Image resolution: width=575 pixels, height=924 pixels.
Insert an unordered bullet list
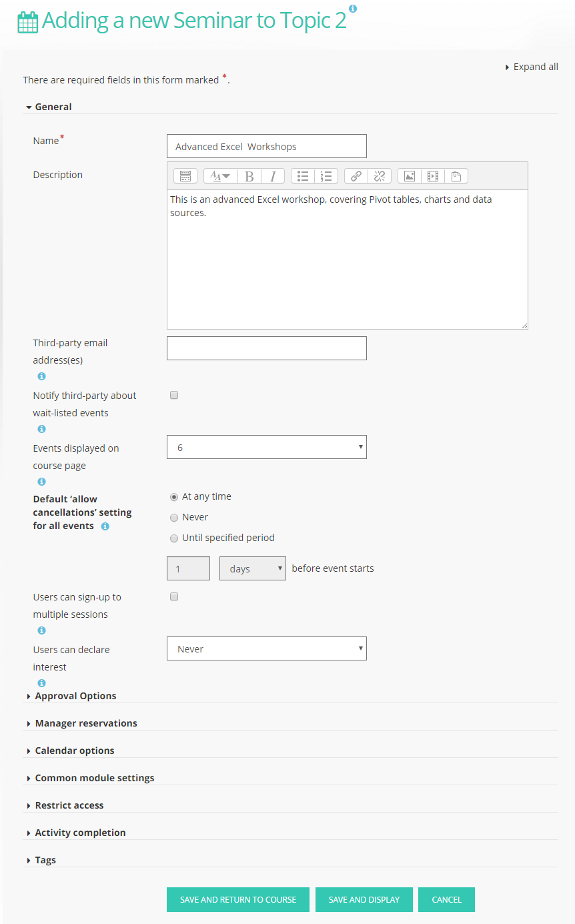(303, 176)
